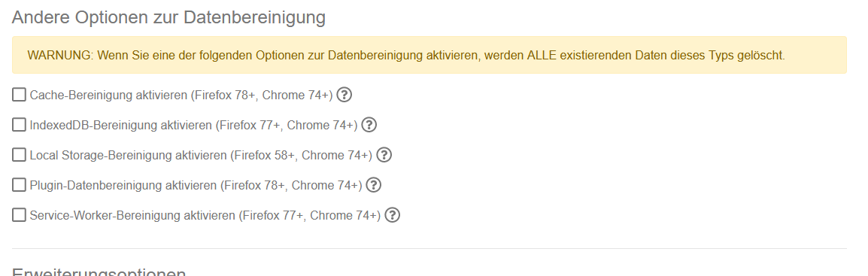The width and height of the screenshot is (868, 276).
Task: Click the horizontal divider below the checkboxes
Action: (429, 248)
